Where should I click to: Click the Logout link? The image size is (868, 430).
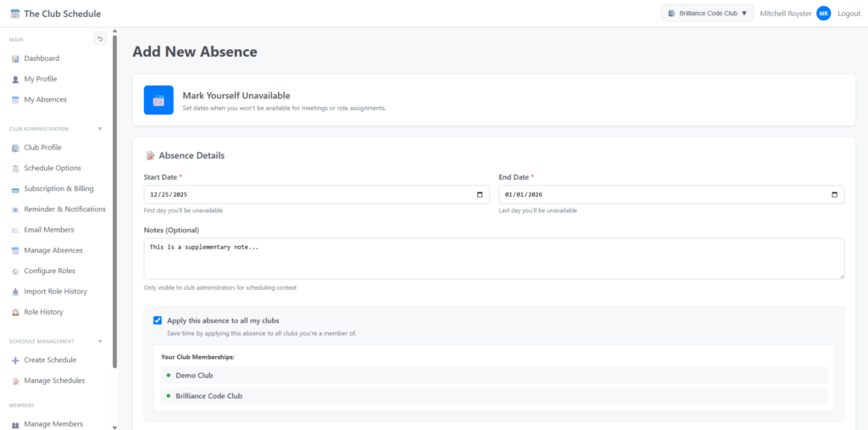[849, 14]
